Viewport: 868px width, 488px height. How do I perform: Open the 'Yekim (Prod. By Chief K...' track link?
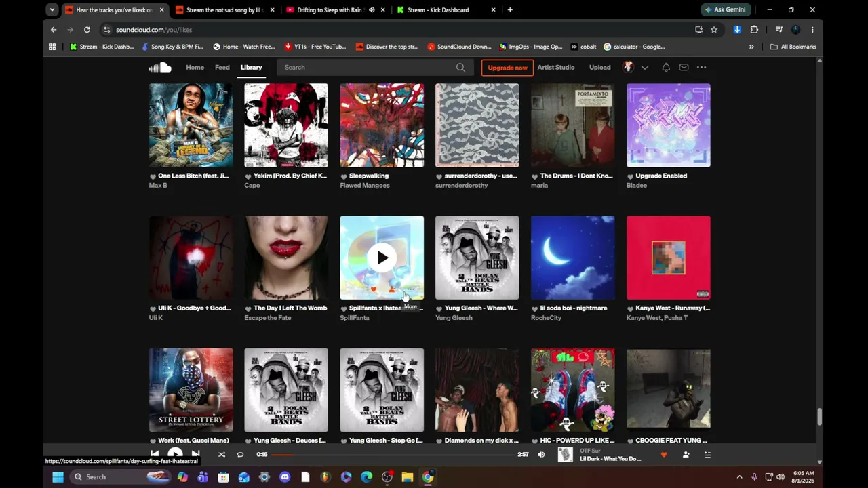click(x=291, y=176)
